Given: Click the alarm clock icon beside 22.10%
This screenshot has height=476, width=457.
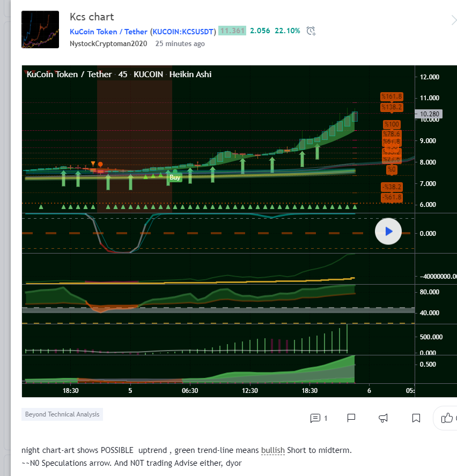Looking at the screenshot, I should [311, 31].
